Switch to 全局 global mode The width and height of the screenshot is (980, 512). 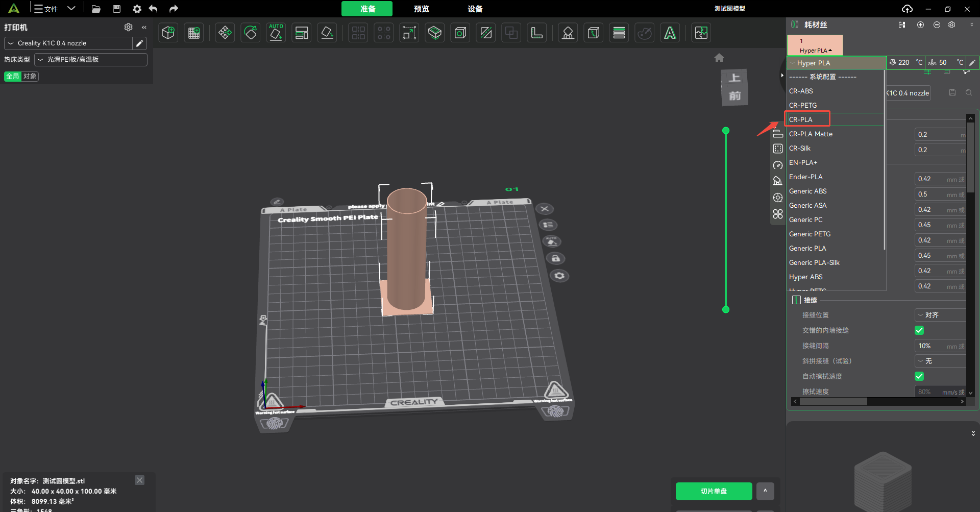coord(13,77)
